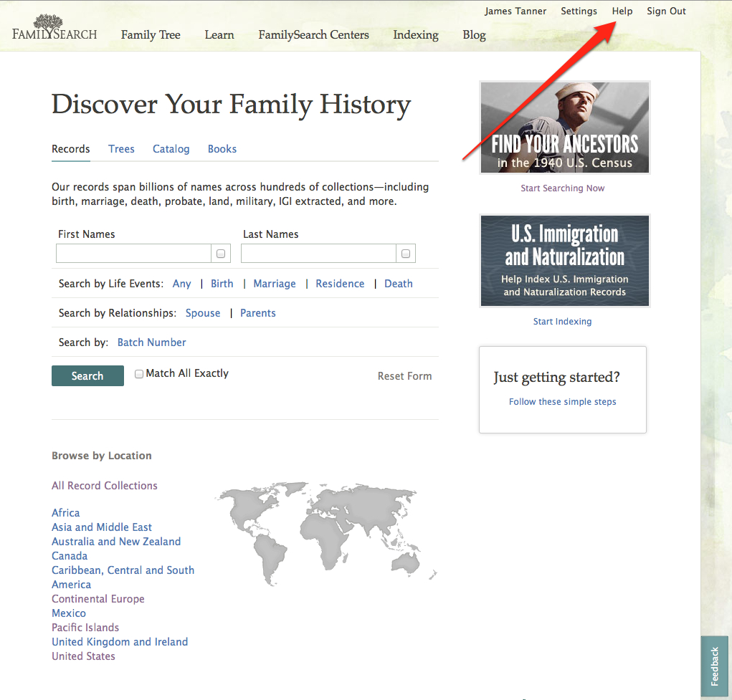Screen dimensions: 732x700
Task: Click the Reset Form link
Action: (x=404, y=375)
